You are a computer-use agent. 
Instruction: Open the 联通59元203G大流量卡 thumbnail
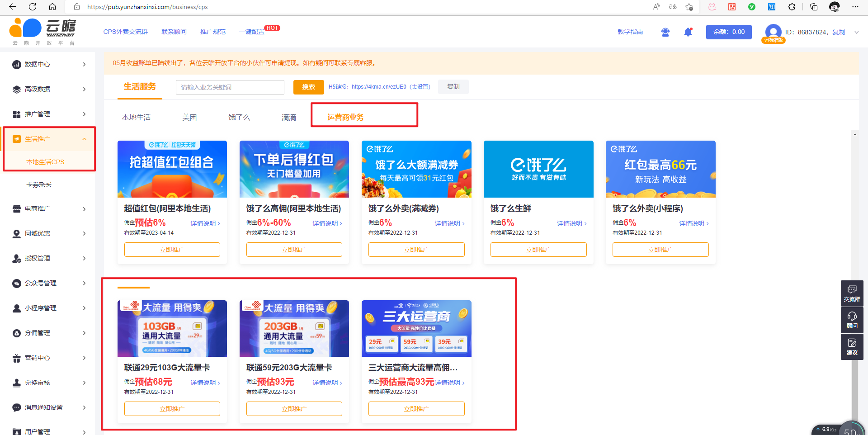(294, 328)
